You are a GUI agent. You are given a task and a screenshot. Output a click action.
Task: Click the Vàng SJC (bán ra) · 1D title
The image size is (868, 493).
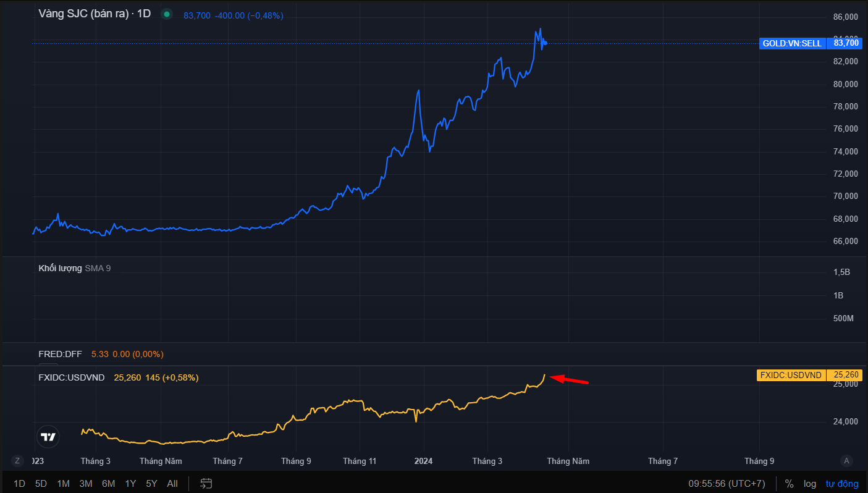(95, 14)
